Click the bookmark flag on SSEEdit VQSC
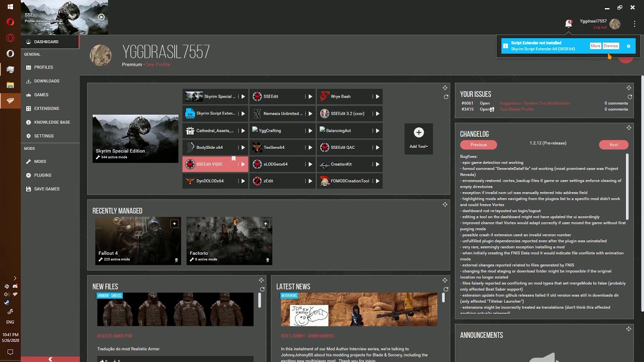644x362 pixels. pos(233,159)
